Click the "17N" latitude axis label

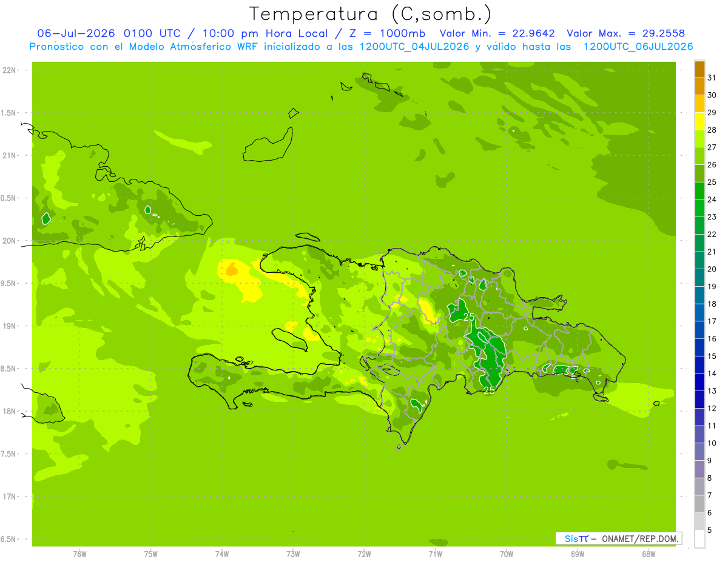pos(8,497)
